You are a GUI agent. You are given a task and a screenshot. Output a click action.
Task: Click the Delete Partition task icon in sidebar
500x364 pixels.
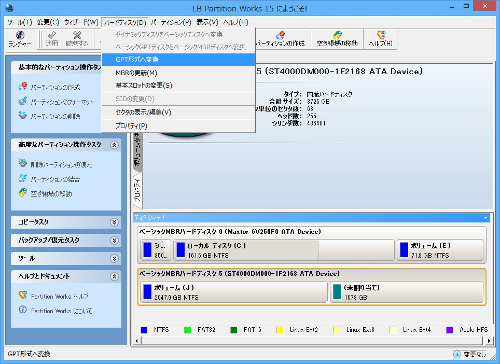pyautogui.click(x=23, y=115)
